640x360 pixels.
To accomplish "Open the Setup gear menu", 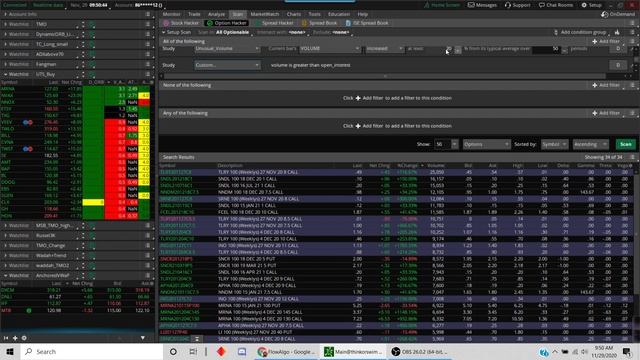I will coord(591,5).
